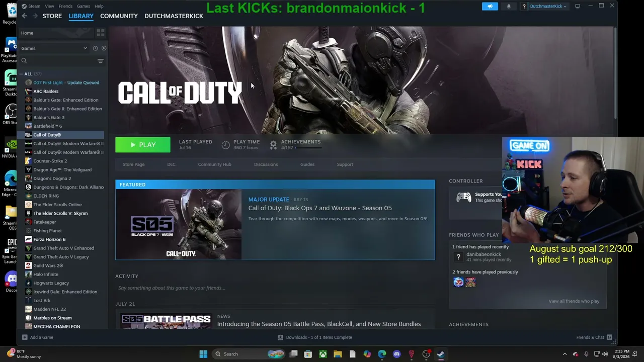The image size is (644, 362).
Task: Click the Steam icon in the taskbar
Action: [441, 354]
